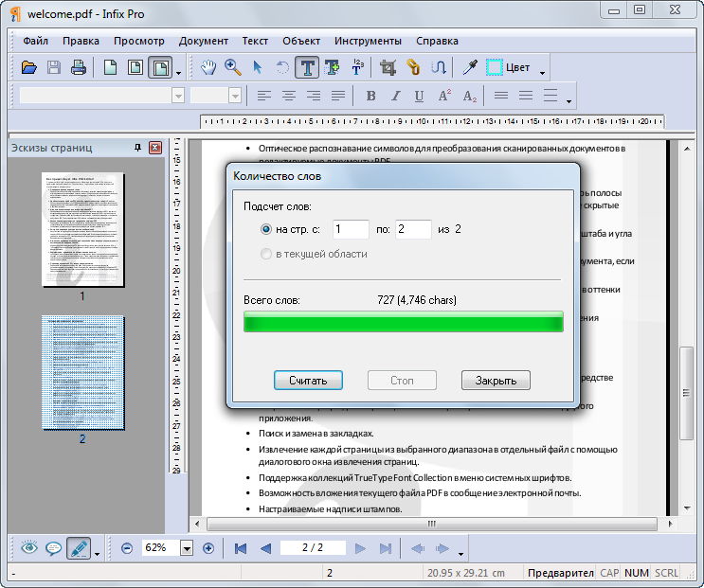Screen dimensions: 704x588
Task: Open the Инструменты menu
Action: point(369,41)
